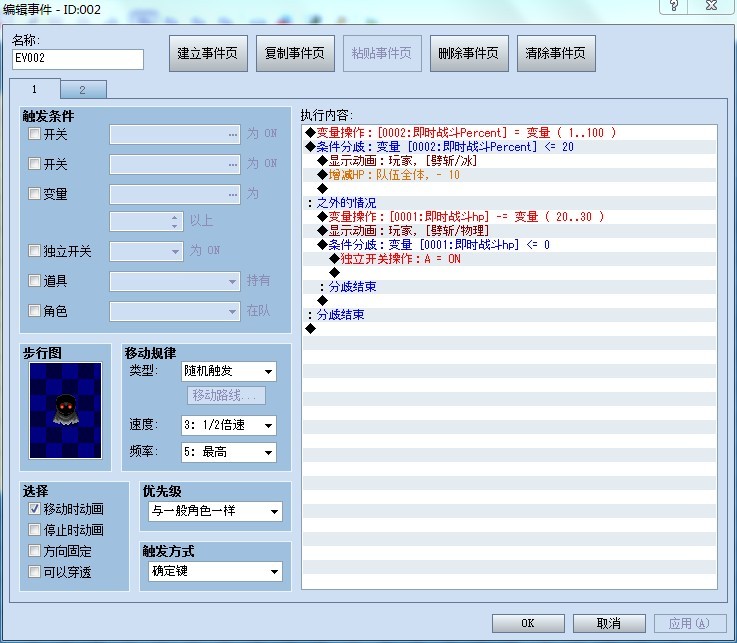Viewport: 737px width, 643px height.
Task: Tick the 角色 condition checkbox
Action: [x=34, y=310]
